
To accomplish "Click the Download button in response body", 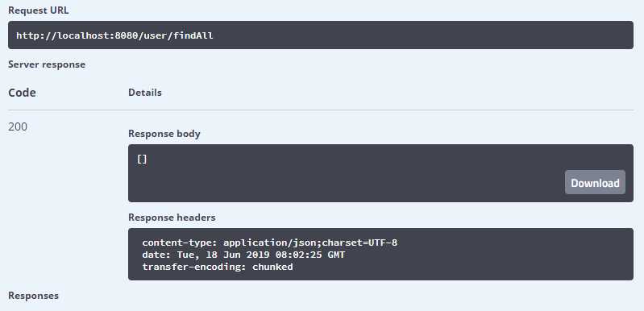I will [x=595, y=182].
